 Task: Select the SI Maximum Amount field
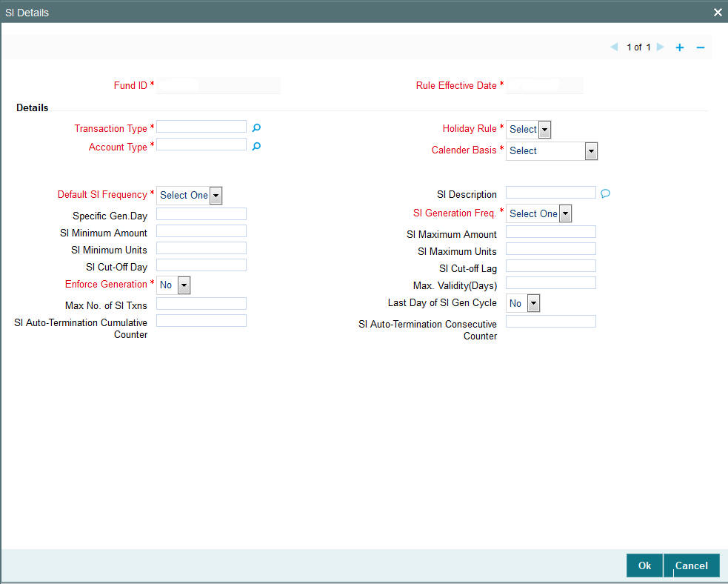(551, 232)
